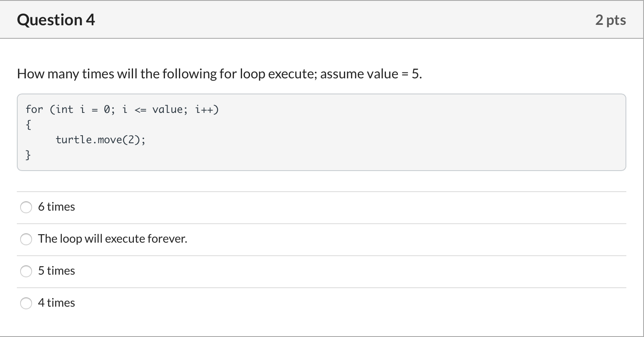Pick the "4 times" radio button
The width and height of the screenshot is (644, 337).
[26, 303]
